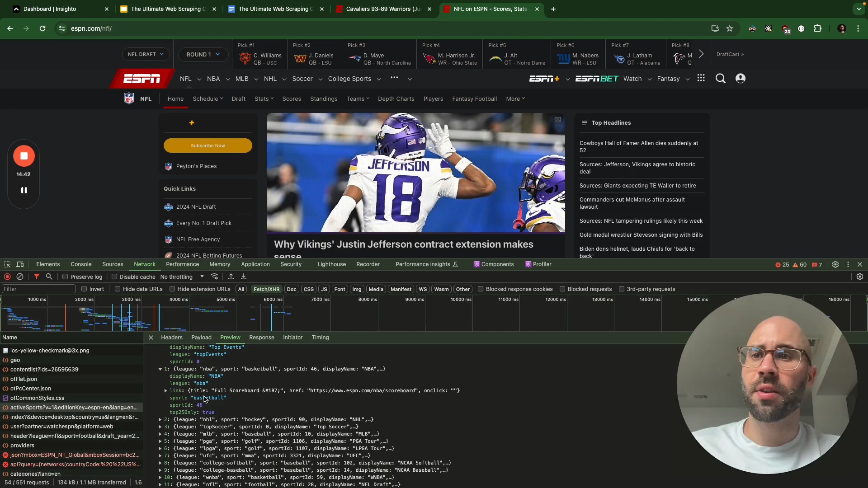This screenshot has height=488, width=868.
Task: Check Blocked response cookies checkbox
Action: coord(481,289)
